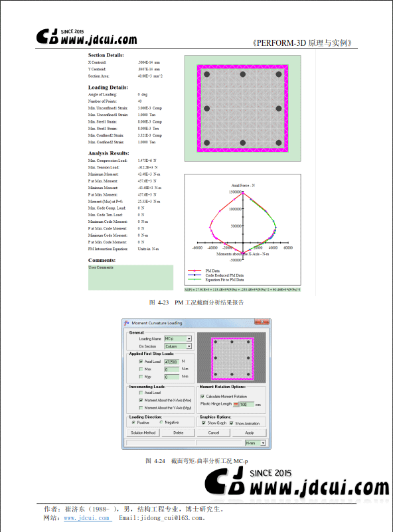Click the "Axial Force - N" axis title

[x=243, y=186]
